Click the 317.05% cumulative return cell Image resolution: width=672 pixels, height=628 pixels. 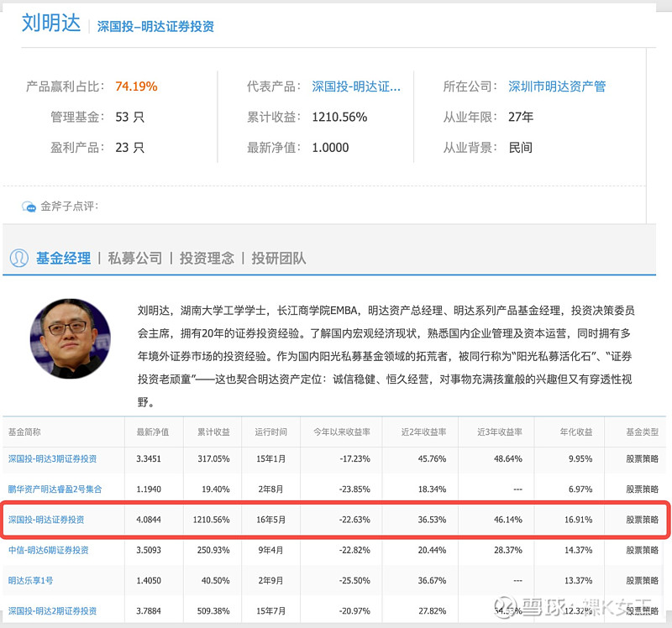click(213, 458)
